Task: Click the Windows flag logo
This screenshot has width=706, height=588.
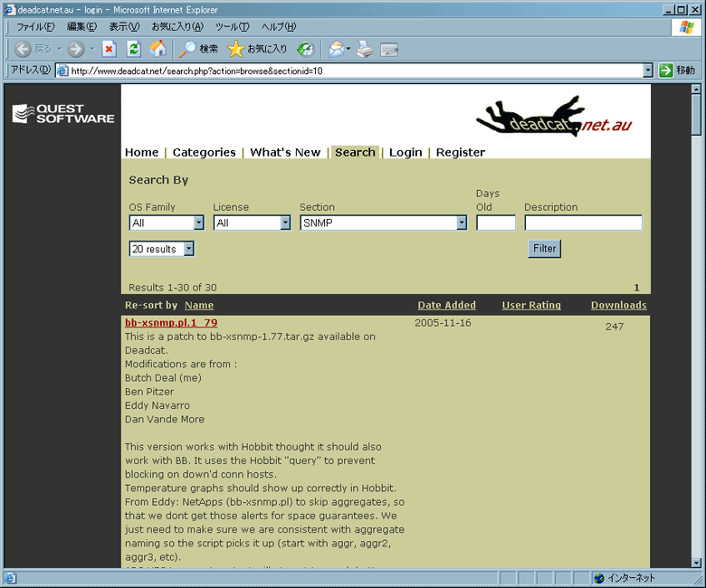Action: pyautogui.click(x=686, y=27)
